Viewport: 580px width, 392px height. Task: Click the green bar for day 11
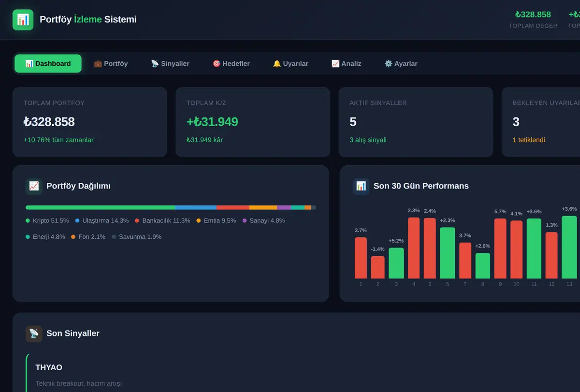pos(534,248)
